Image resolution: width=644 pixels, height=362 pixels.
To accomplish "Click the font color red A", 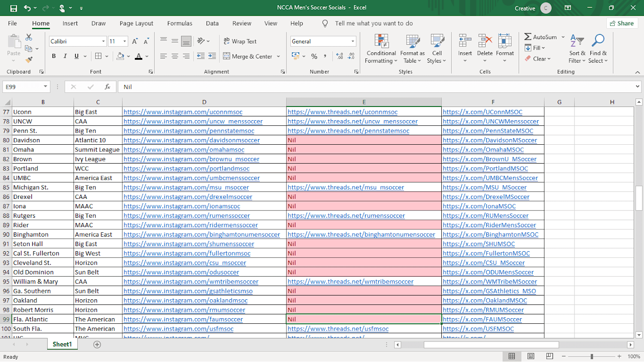I will tap(138, 56).
